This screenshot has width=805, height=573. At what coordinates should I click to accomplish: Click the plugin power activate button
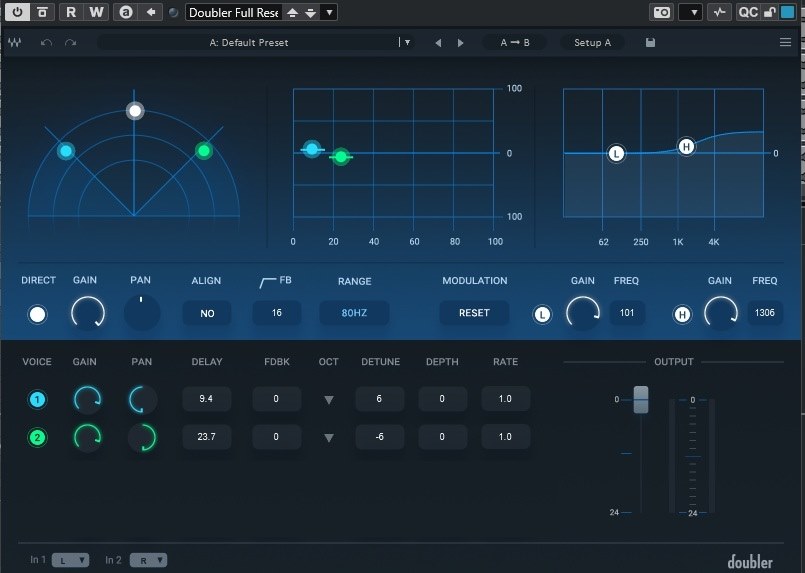(x=18, y=12)
